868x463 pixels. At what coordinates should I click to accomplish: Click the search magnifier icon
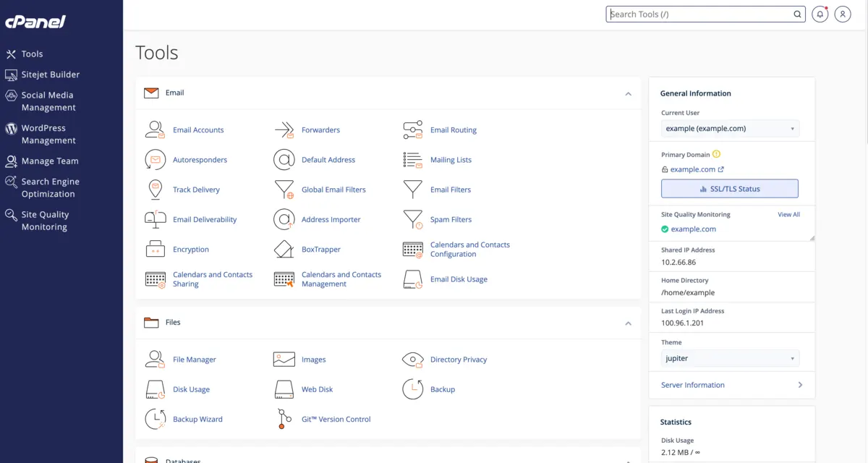pyautogui.click(x=798, y=14)
